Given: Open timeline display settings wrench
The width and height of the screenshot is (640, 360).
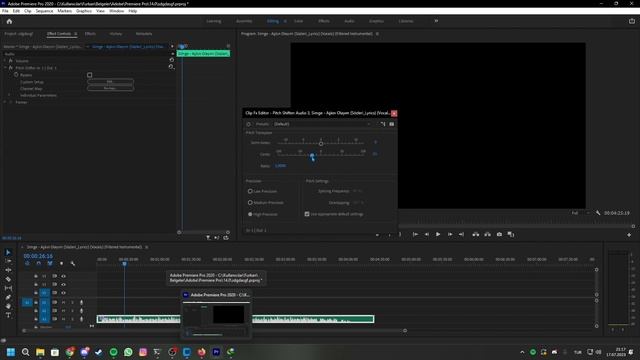Looking at the screenshot, I should 73,264.
